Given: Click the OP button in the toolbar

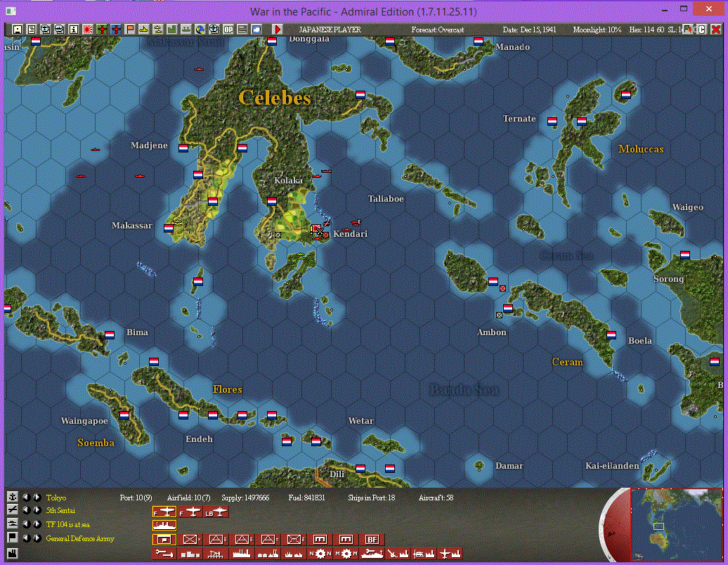Looking at the screenshot, I should point(228,30).
